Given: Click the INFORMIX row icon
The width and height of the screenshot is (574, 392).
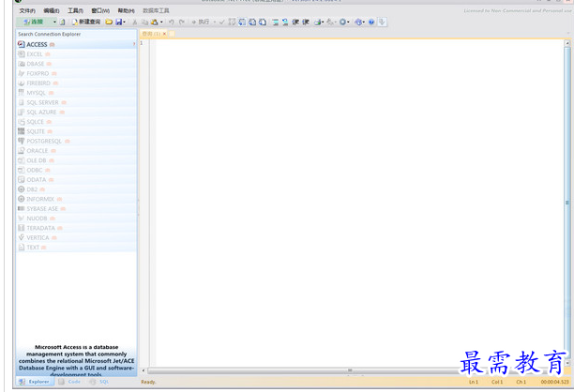Looking at the screenshot, I should [x=22, y=199].
